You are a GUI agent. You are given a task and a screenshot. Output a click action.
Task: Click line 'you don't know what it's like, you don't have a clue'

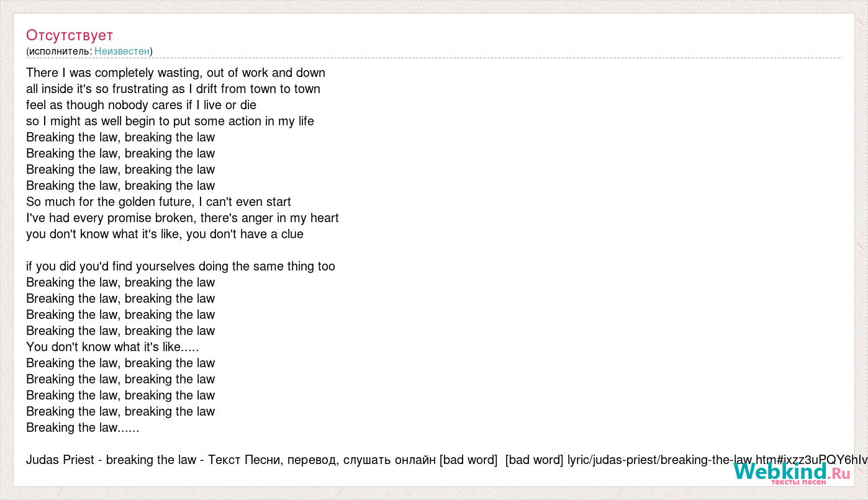(165, 234)
